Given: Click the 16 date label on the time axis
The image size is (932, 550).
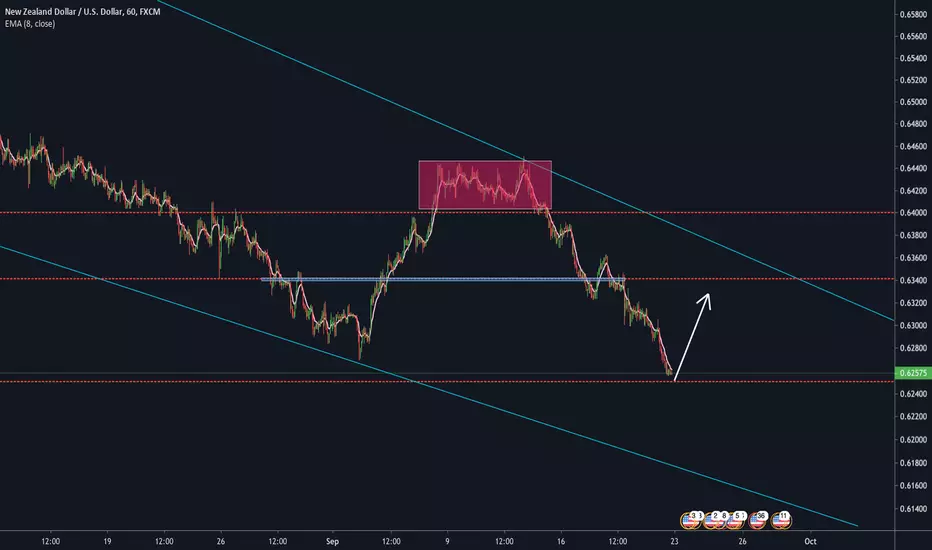Looking at the screenshot, I should (561, 541).
